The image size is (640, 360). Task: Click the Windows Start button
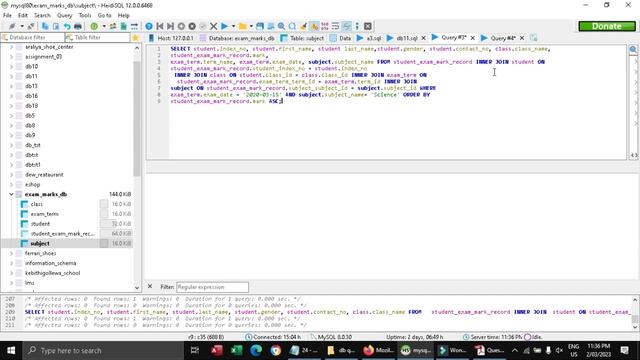pyautogui.click(x=11, y=350)
